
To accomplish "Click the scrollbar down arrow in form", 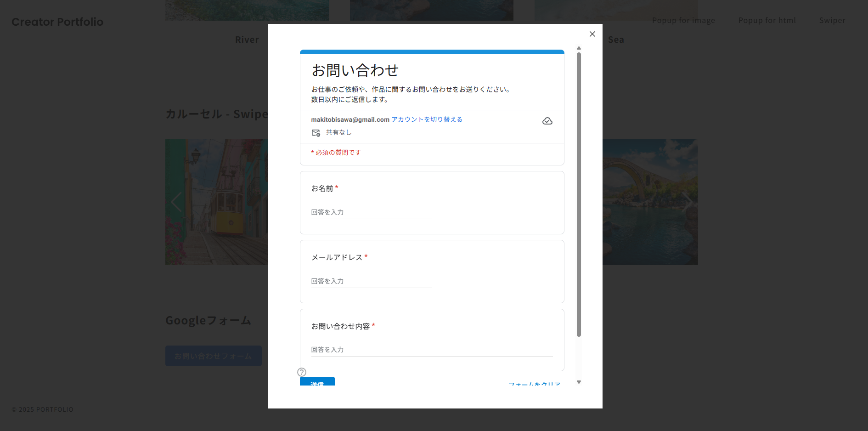I will coord(579,382).
